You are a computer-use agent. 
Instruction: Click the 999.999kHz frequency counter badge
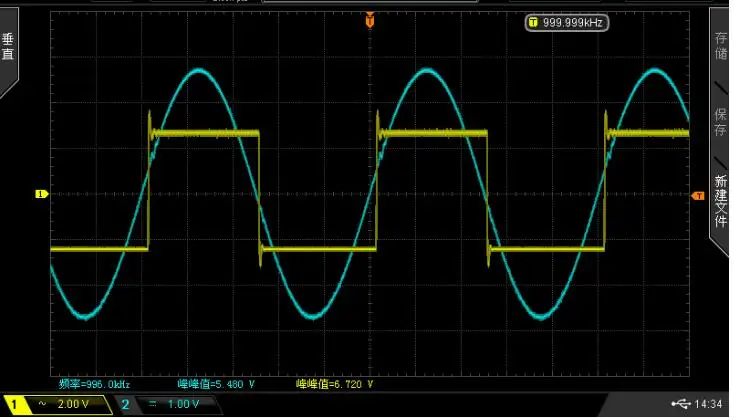(x=567, y=22)
